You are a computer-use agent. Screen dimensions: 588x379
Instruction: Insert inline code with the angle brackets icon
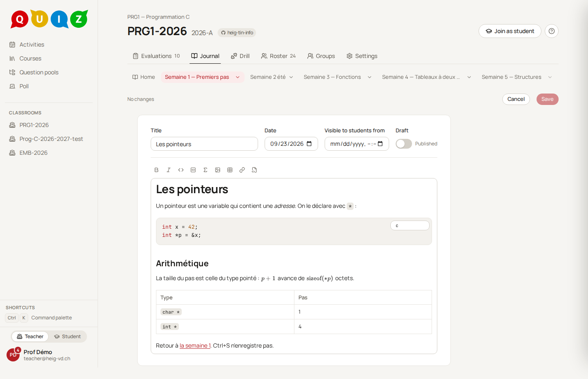click(181, 170)
